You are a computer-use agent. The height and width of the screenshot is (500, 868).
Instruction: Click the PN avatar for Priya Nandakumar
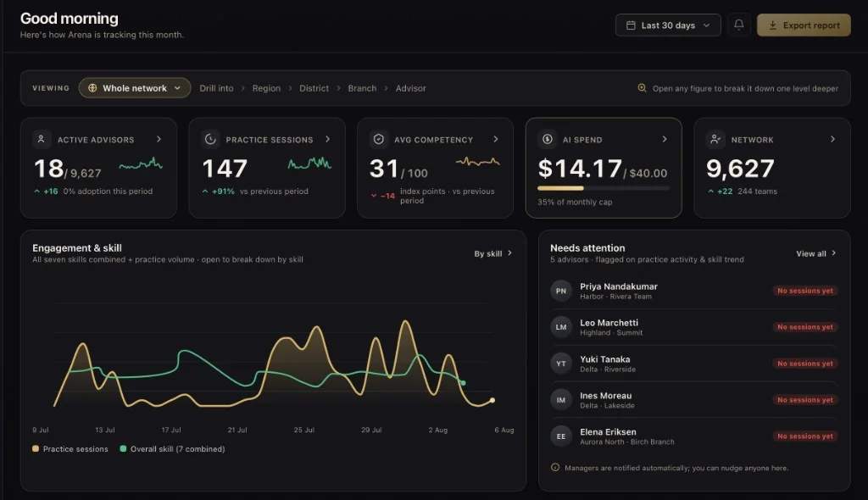(x=561, y=291)
